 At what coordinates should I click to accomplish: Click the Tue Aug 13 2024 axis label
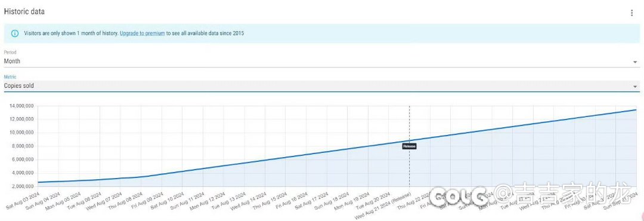tap(230, 200)
